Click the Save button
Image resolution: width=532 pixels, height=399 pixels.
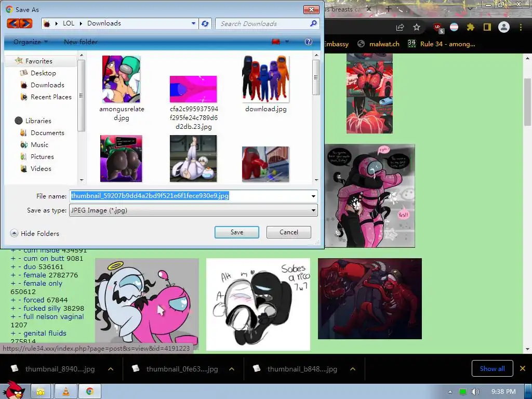click(x=237, y=232)
